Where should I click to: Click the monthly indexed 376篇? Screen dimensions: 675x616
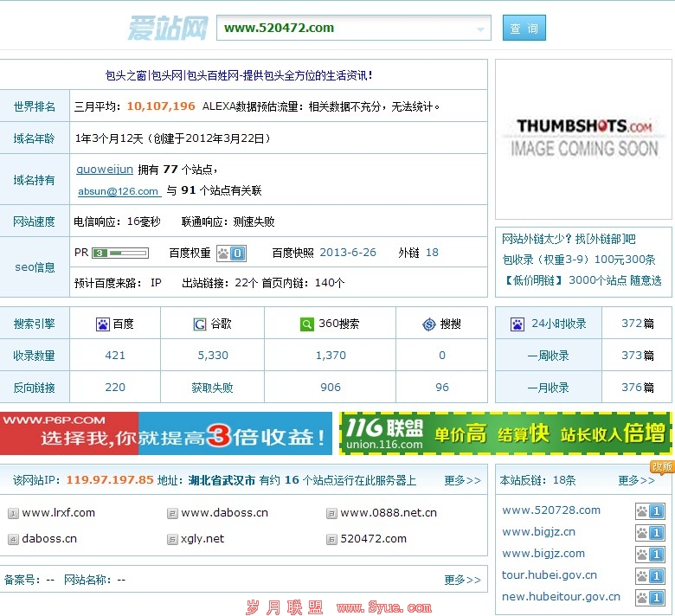(x=638, y=388)
